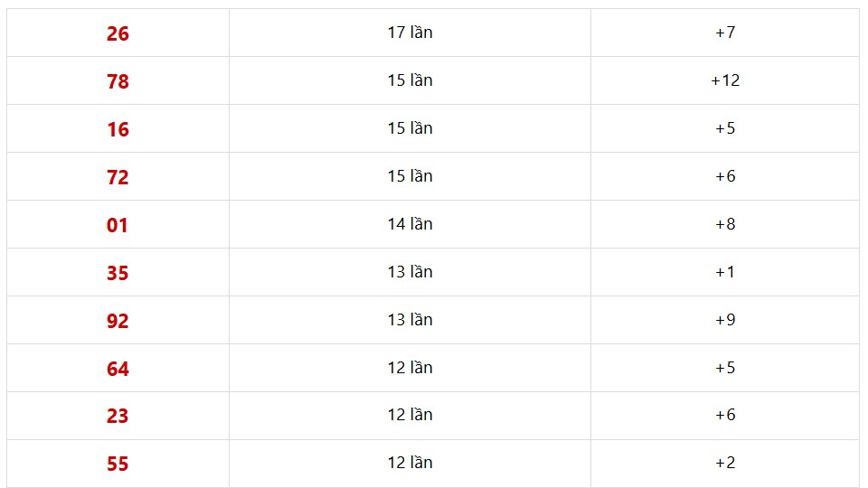
Task: Click the "+2" value cell
Action: click(x=725, y=463)
